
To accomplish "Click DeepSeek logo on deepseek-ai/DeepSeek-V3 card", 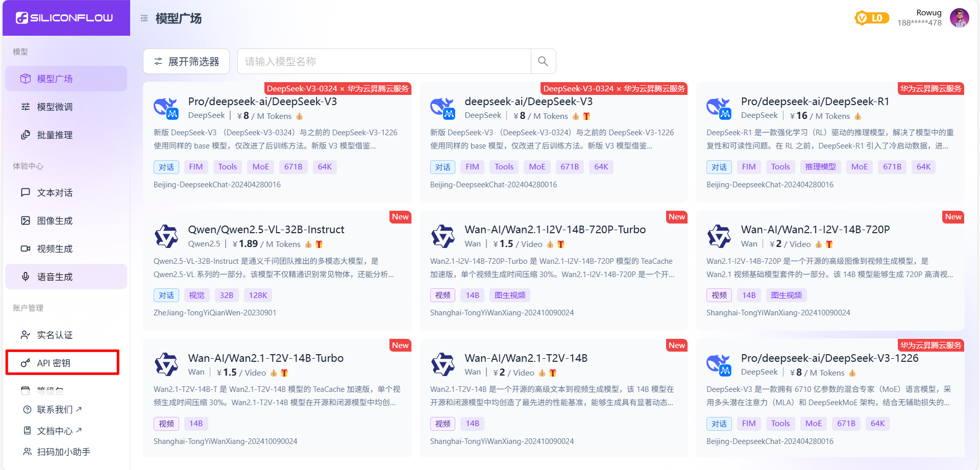I will (x=443, y=108).
